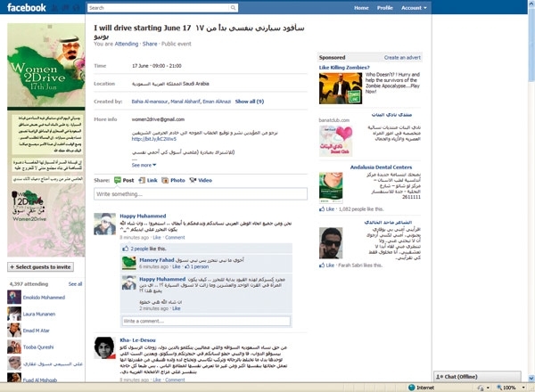
Task: Open See all attending guests
Action: 75,283
